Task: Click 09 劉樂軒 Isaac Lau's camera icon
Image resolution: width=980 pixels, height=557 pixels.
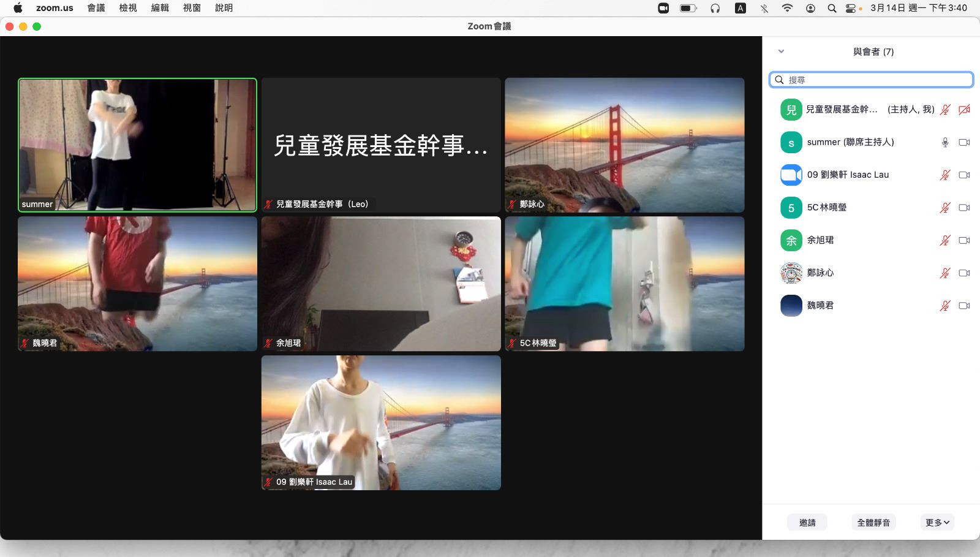Action: coord(964,175)
